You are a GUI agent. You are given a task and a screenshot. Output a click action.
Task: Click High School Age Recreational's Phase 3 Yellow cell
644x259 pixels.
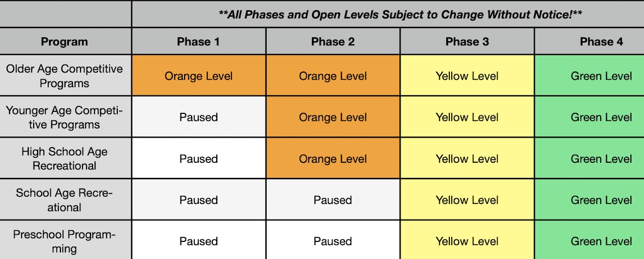click(x=467, y=159)
